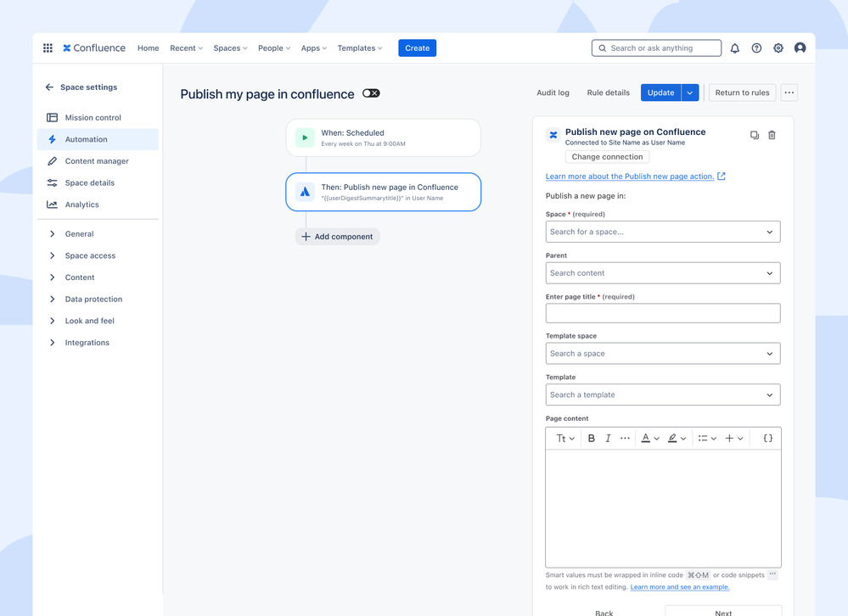The image size is (848, 616).
Task: Click Return to rules button
Action: (742, 92)
